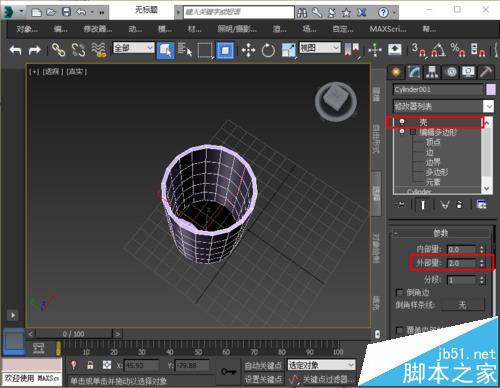
Task: Activate the Select Object tool
Action: 165,50
